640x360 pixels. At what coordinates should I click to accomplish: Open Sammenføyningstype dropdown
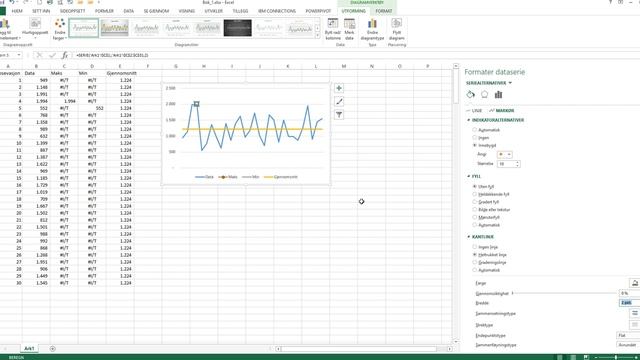pos(628,345)
